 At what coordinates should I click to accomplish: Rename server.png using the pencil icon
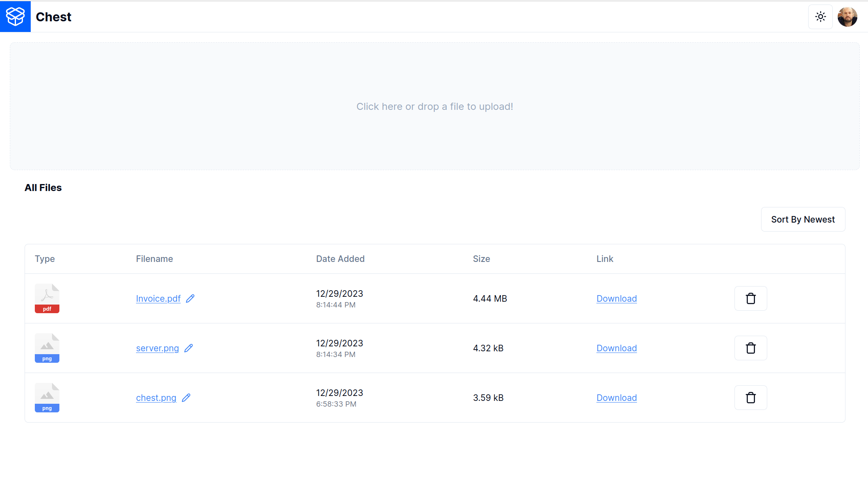click(188, 348)
